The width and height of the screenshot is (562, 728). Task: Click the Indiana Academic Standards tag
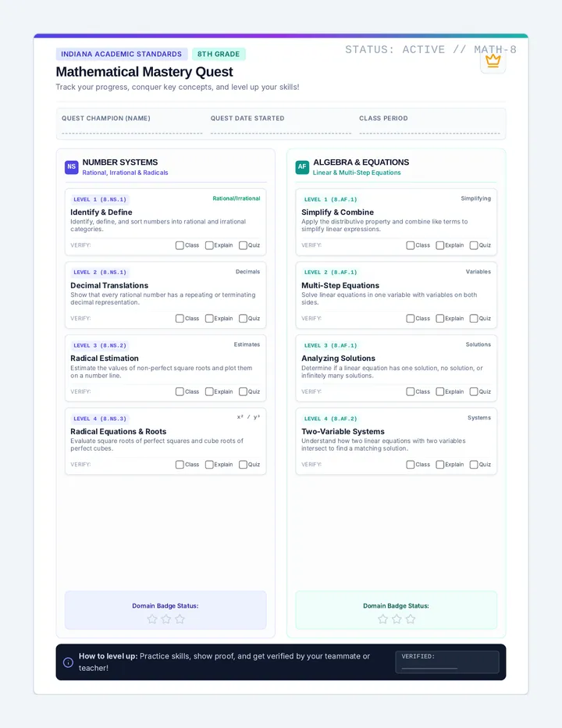pyautogui.click(x=122, y=54)
